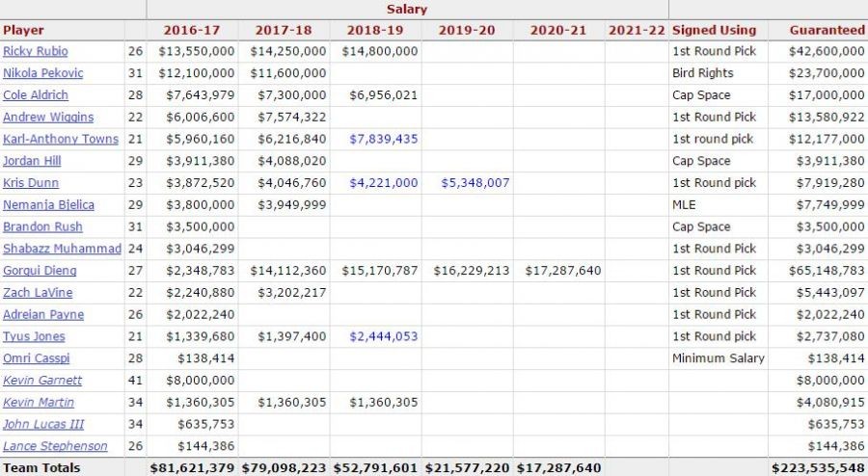Select Cole Aldrich's $6,956,021 cell

click(384, 95)
